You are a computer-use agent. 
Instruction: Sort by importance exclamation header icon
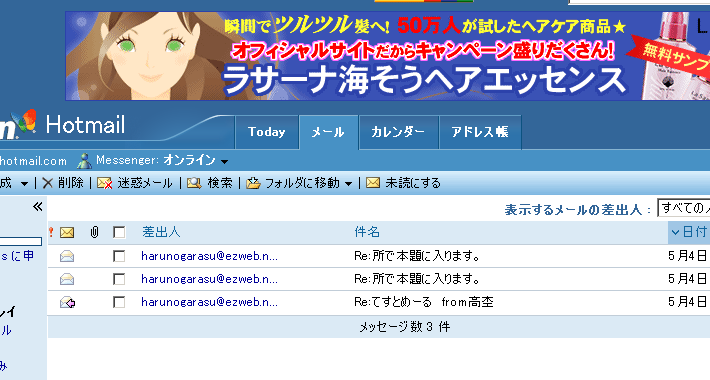tap(51, 232)
